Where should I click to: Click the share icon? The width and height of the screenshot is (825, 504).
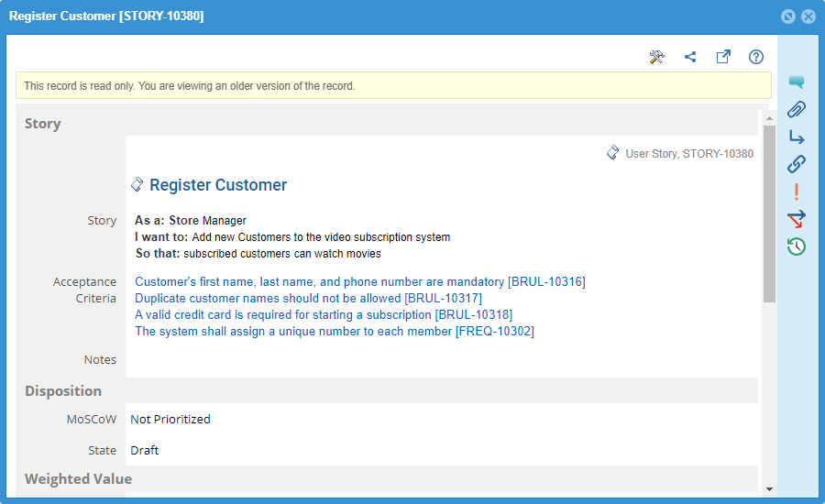[690, 57]
